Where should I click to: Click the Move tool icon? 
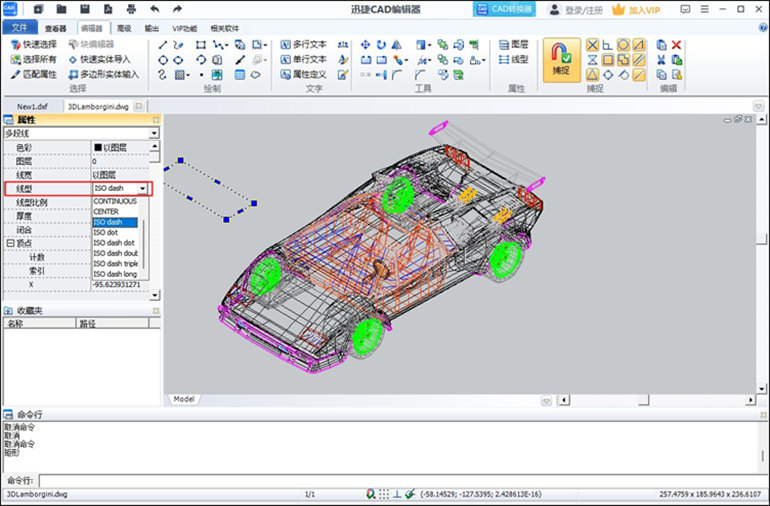click(365, 45)
